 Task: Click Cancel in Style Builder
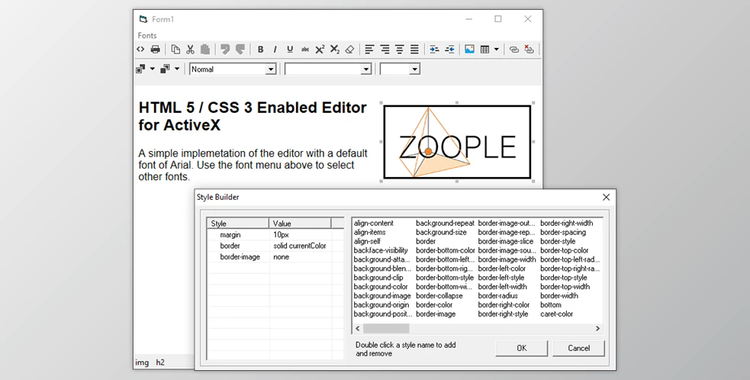point(579,348)
